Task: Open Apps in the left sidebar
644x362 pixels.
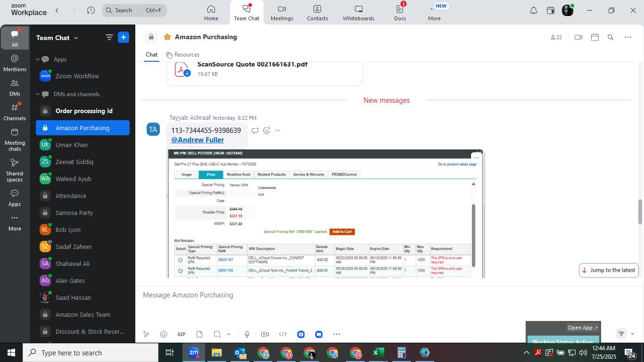Action: pyautogui.click(x=15, y=198)
